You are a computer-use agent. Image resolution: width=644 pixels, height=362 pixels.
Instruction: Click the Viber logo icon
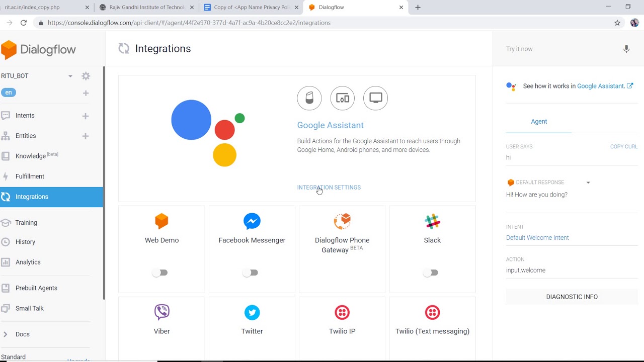(162, 312)
